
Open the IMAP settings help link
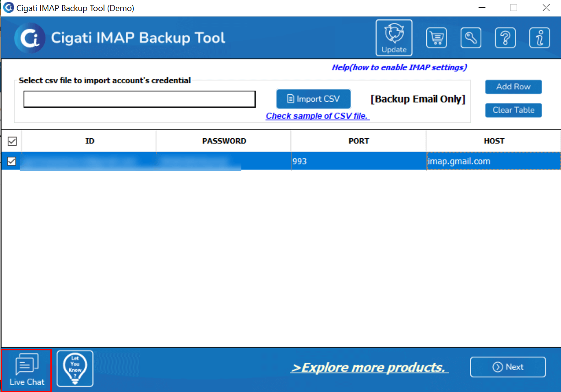coord(399,67)
